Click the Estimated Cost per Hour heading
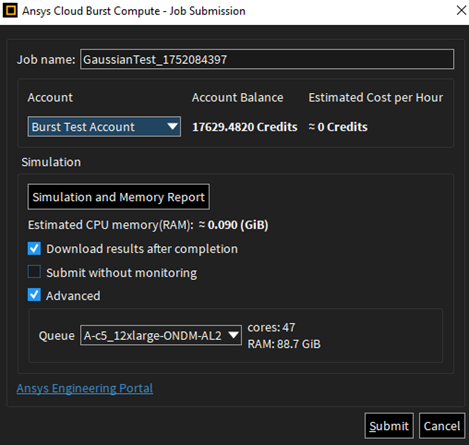 (376, 98)
